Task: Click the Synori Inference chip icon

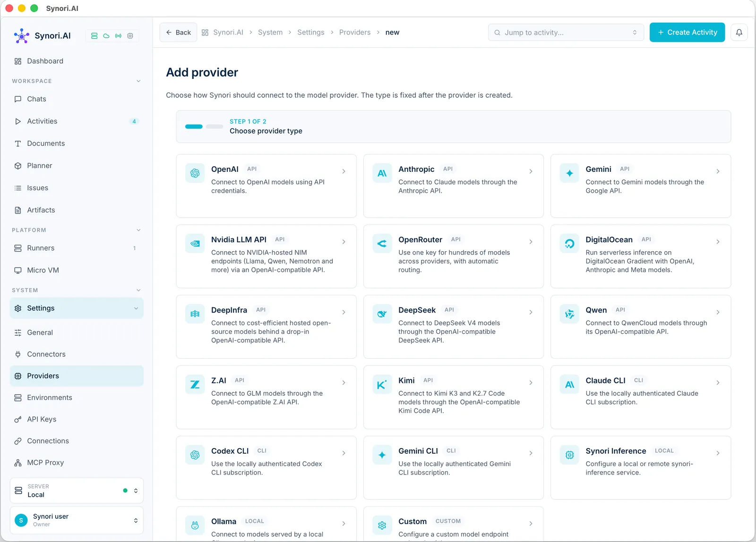Action: (569, 455)
